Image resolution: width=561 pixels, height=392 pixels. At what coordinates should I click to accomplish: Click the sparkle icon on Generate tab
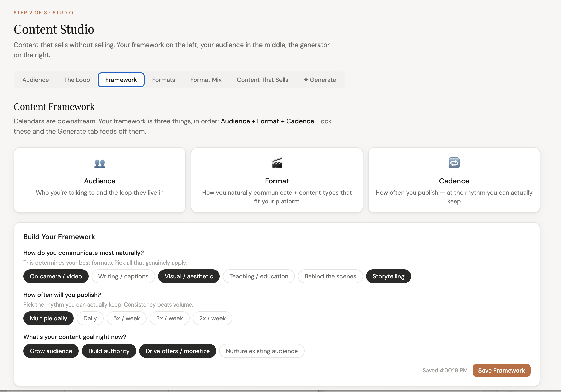click(306, 80)
